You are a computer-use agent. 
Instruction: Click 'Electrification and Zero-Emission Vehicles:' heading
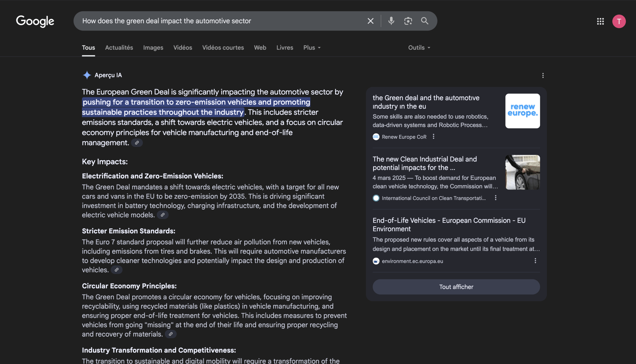(x=153, y=176)
